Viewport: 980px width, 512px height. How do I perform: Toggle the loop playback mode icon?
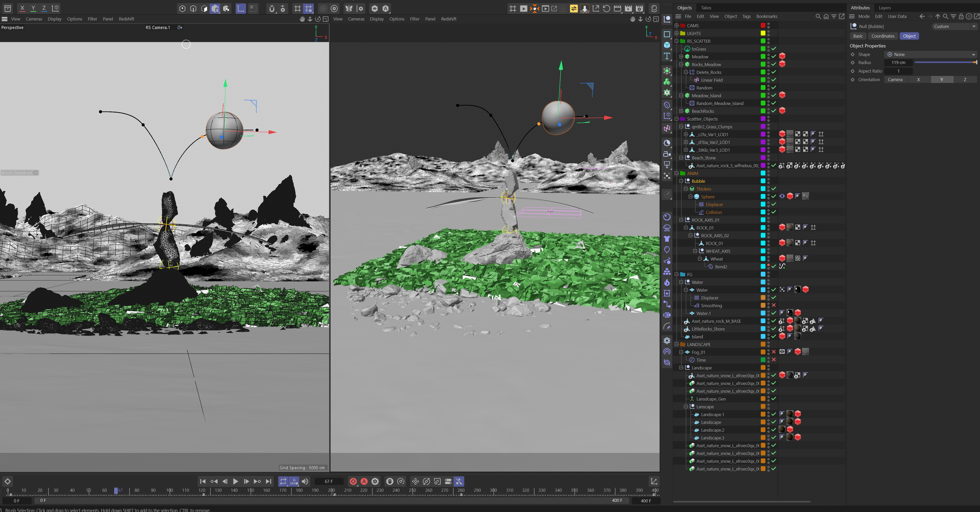[283, 481]
